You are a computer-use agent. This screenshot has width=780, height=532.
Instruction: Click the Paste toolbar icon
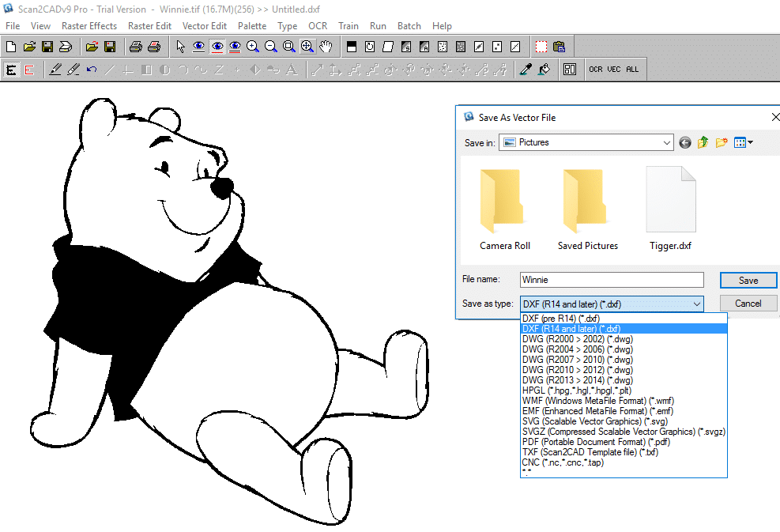(x=559, y=46)
